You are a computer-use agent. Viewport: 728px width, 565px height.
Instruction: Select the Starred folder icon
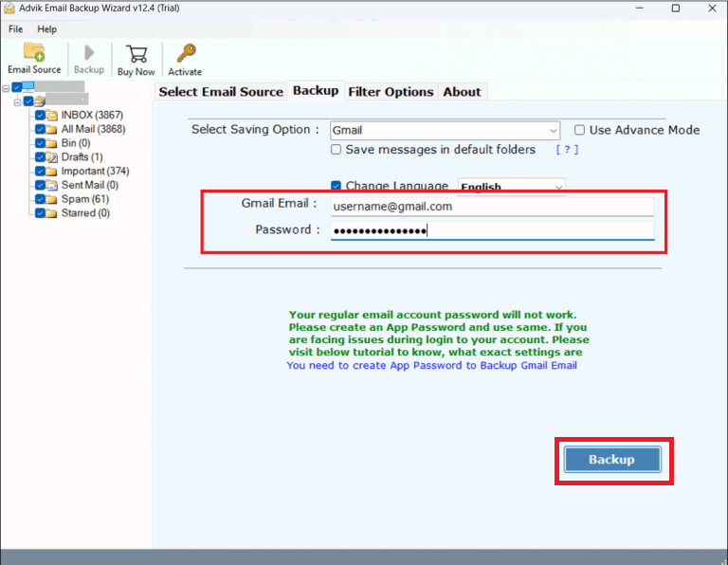pyautogui.click(x=52, y=213)
